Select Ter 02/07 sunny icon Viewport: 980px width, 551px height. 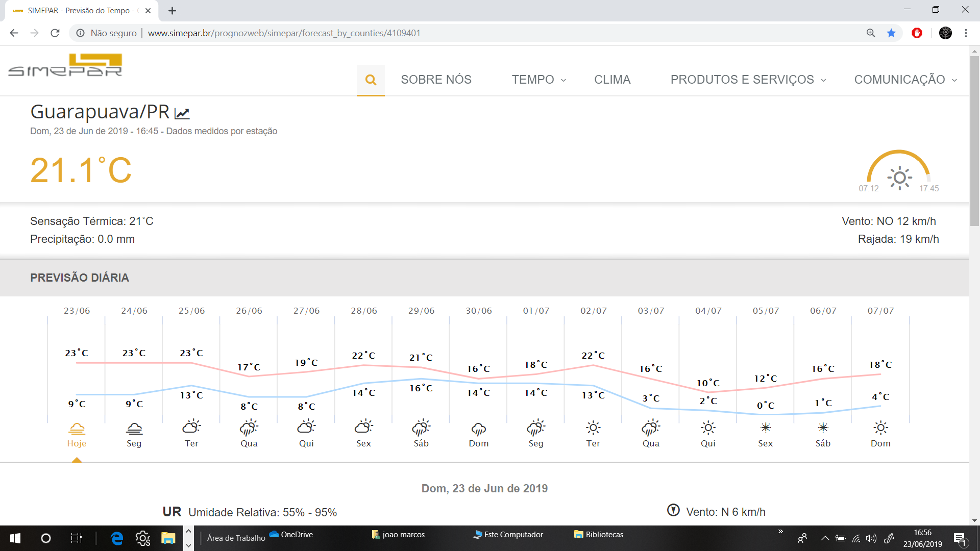point(593,428)
